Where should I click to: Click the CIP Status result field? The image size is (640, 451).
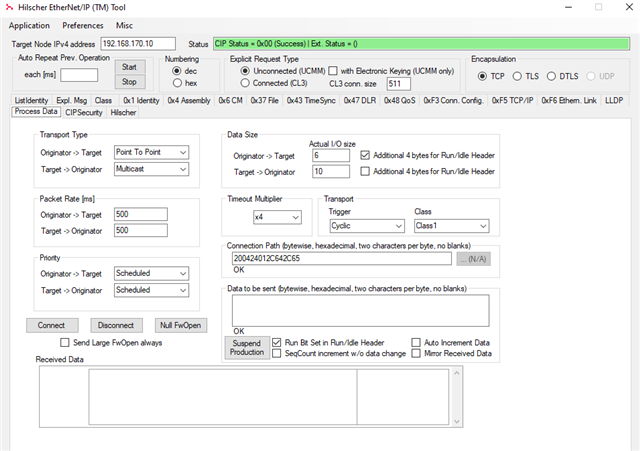[421, 44]
